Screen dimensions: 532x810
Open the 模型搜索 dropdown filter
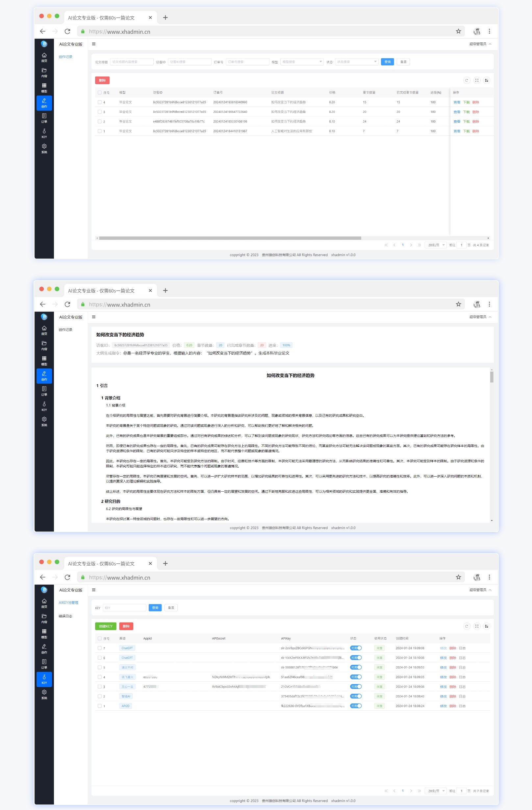click(x=302, y=62)
